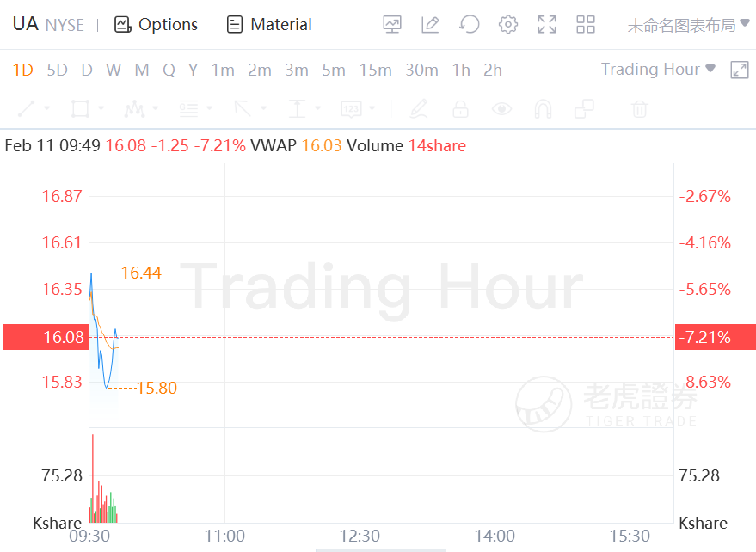Enter fullscreen with expand arrows icon
This screenshot has width=756, height=552.
pyautogui.click(x=547, y=25)
